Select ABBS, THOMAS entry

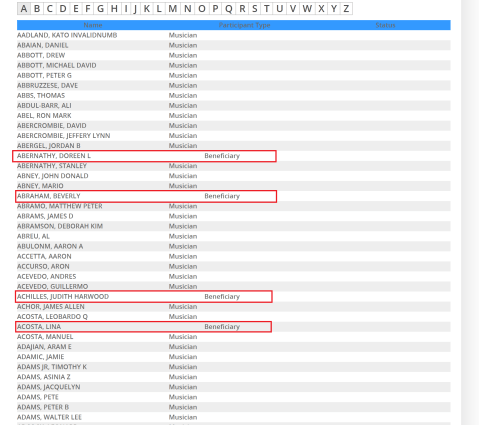coord(41,95)
